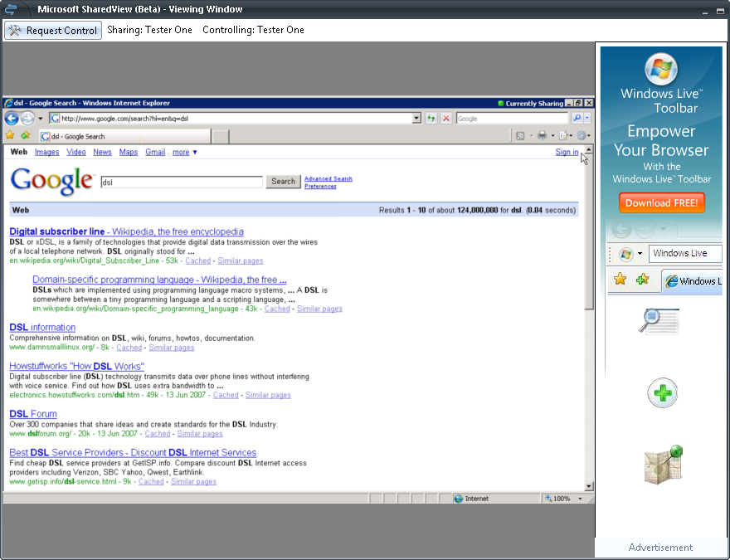Click the ad's magnifier search icon
730x560 pixels.
tap(659, 320)
